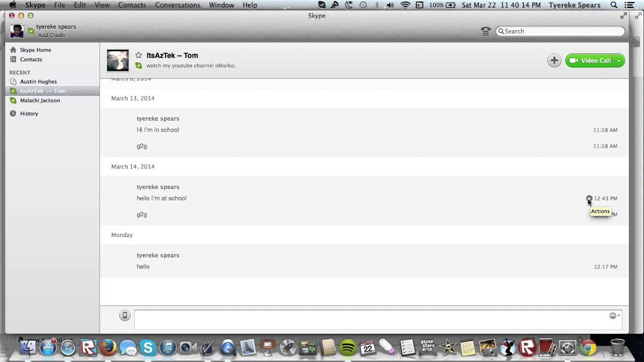Click the 'hello' message under Monday

click(143, 266)
